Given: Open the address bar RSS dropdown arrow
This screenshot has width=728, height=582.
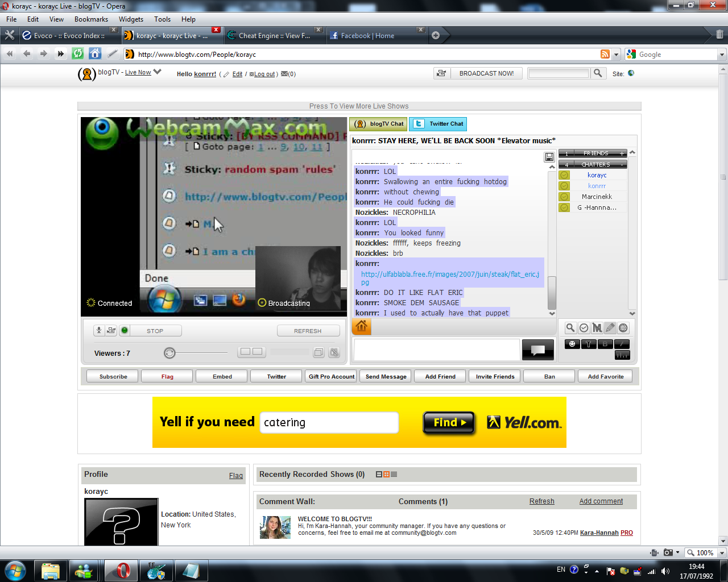Looking at the screenshot, I should (x=617, y=55).
